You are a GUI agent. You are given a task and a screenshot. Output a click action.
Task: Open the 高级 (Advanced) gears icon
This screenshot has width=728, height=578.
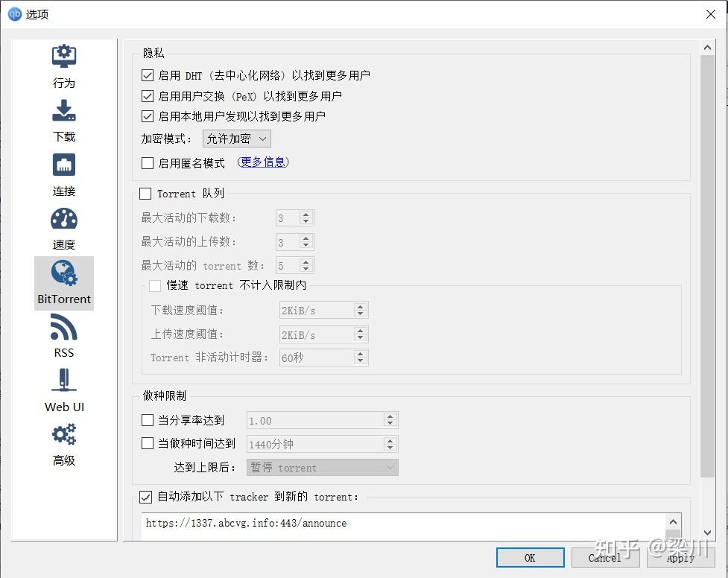tap(63, 434)
